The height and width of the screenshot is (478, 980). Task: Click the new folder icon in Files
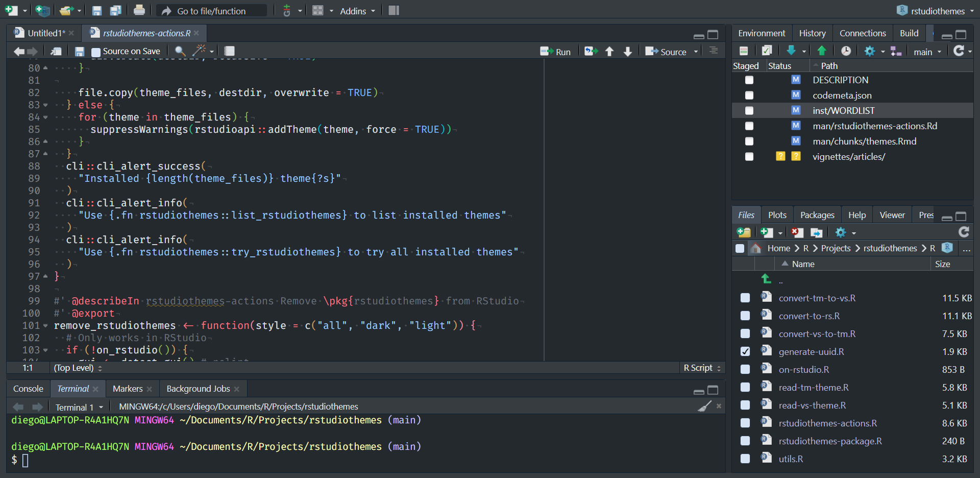pyautogui.click(x=744, y=233)
